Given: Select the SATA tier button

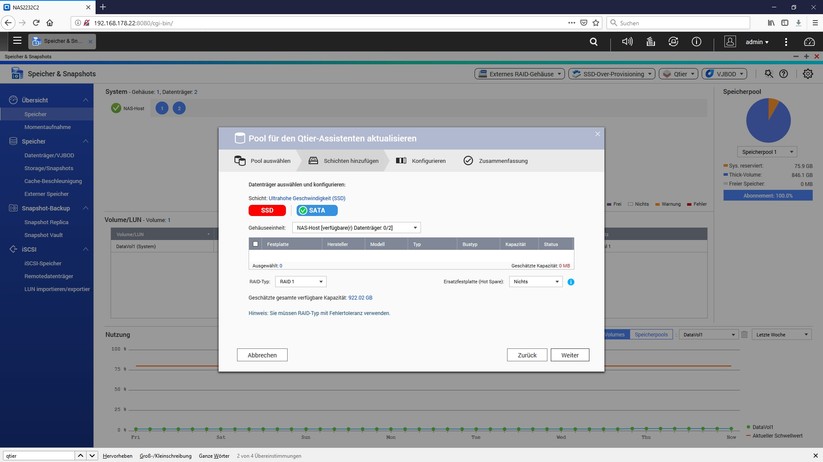Looking at the screenshot, I should 316,210.
